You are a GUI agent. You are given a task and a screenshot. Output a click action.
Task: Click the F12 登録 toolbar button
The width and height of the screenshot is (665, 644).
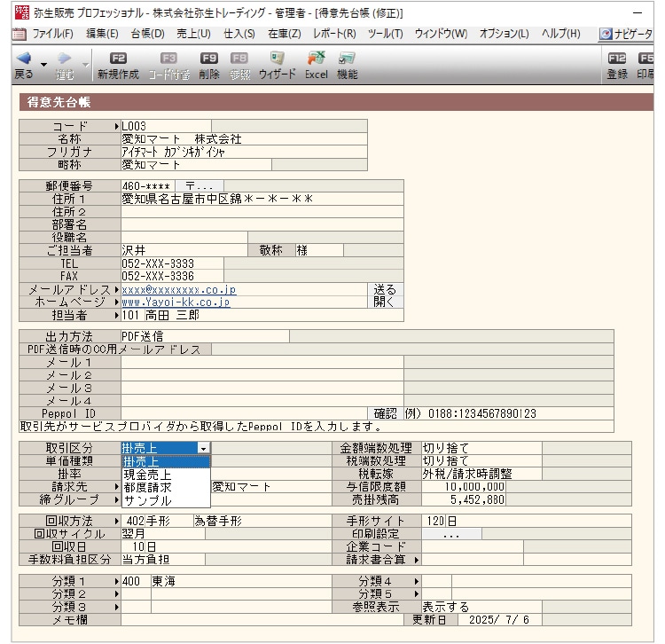617,66
